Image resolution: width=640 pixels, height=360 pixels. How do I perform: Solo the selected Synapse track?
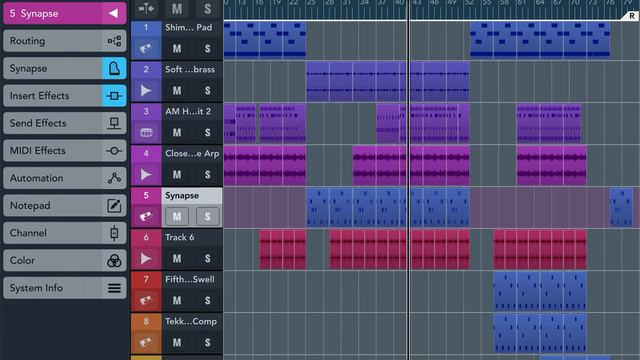[207, 216]
